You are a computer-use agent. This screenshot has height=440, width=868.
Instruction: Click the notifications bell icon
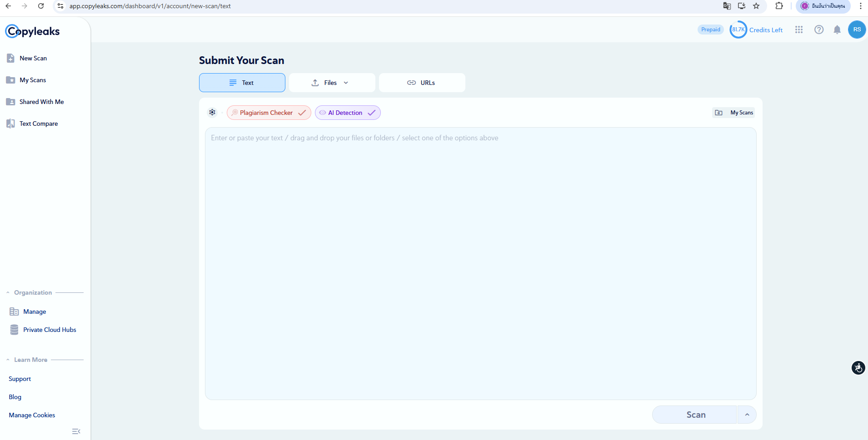coord(837,30)
